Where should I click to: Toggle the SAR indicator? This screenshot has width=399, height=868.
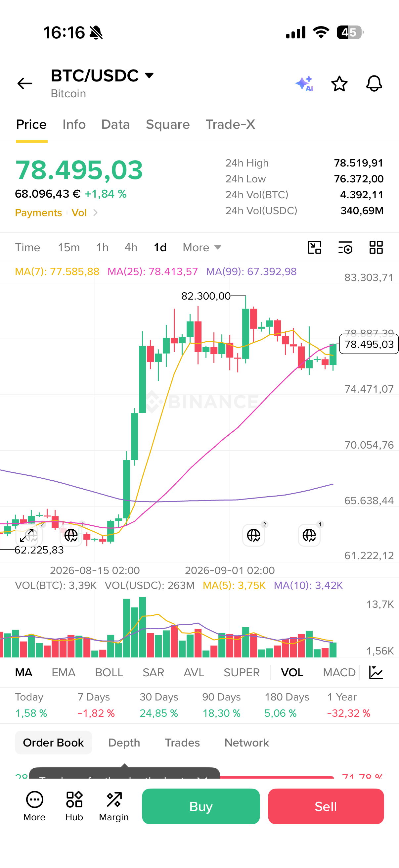153,673
